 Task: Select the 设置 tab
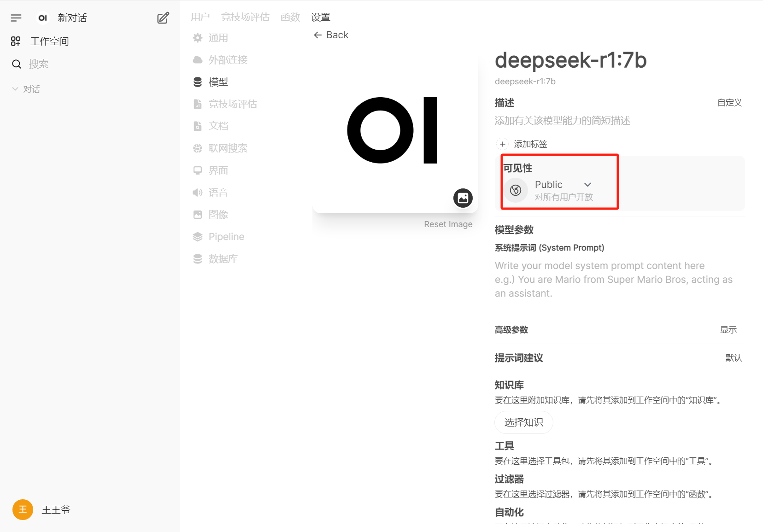click(x=321, y=18)
